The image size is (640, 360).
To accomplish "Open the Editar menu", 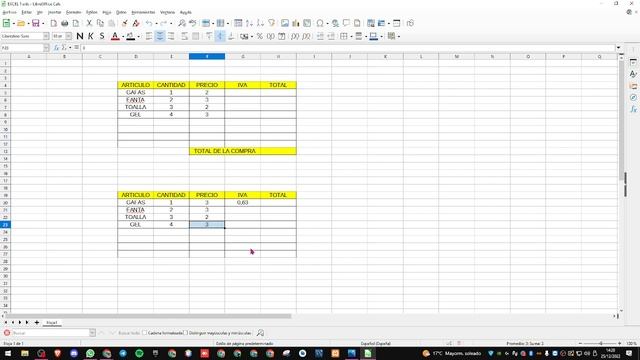I will pos(27,12).
